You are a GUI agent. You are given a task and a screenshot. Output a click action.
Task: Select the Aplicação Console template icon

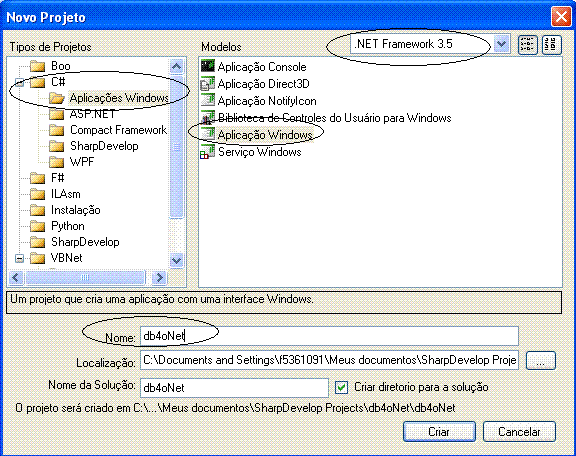(x=208, y=66)
